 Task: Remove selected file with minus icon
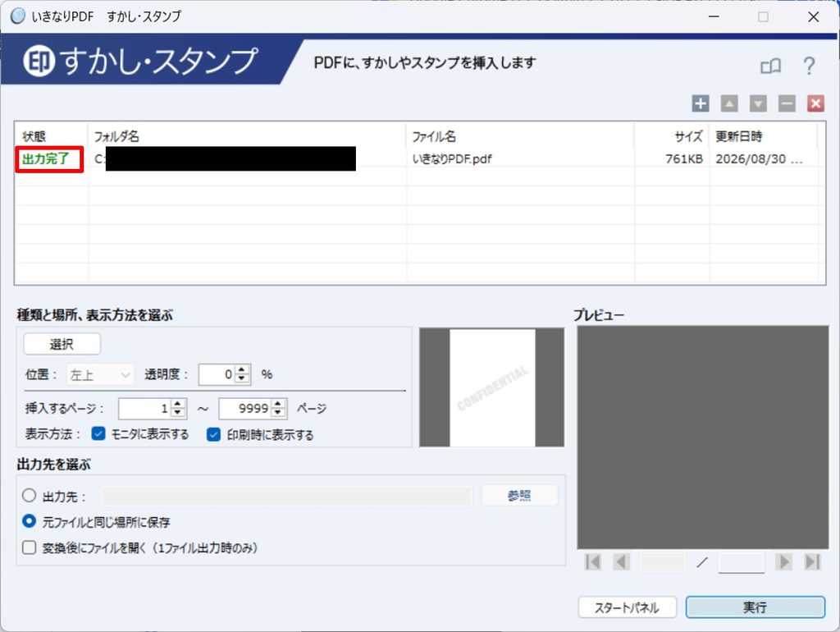(787, 103)
